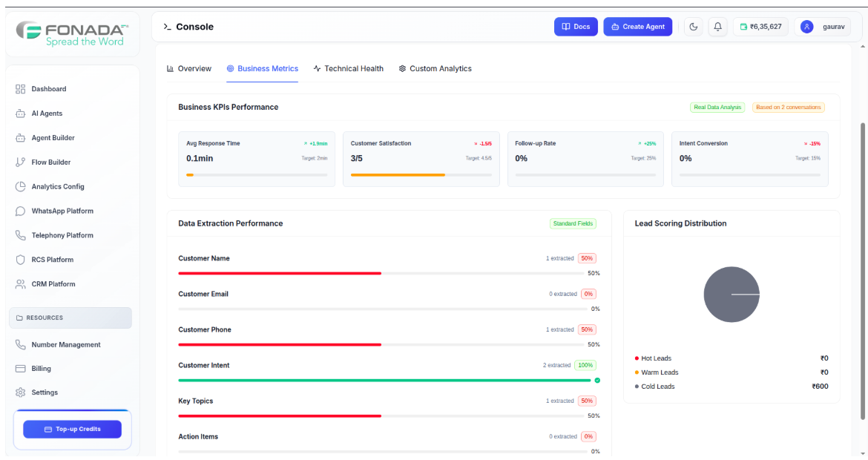Click the Dashboard grid icon
This screenshot has width=868, height=460.
coord(21,89)
